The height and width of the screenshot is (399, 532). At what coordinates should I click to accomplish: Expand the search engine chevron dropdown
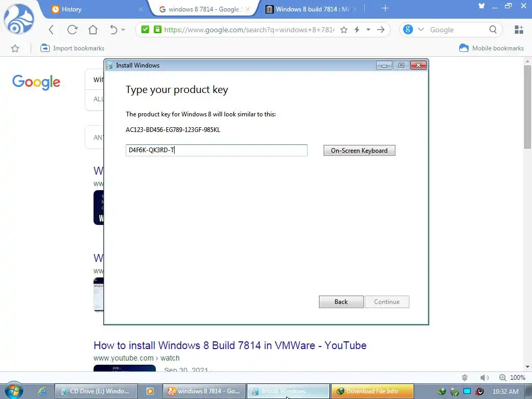pyautogui.click(x=421, y=30)
